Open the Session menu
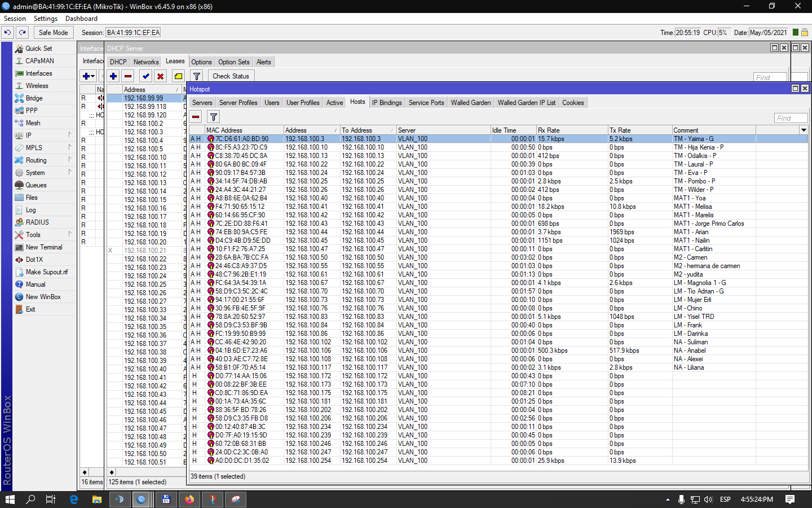 pos(15,19)
